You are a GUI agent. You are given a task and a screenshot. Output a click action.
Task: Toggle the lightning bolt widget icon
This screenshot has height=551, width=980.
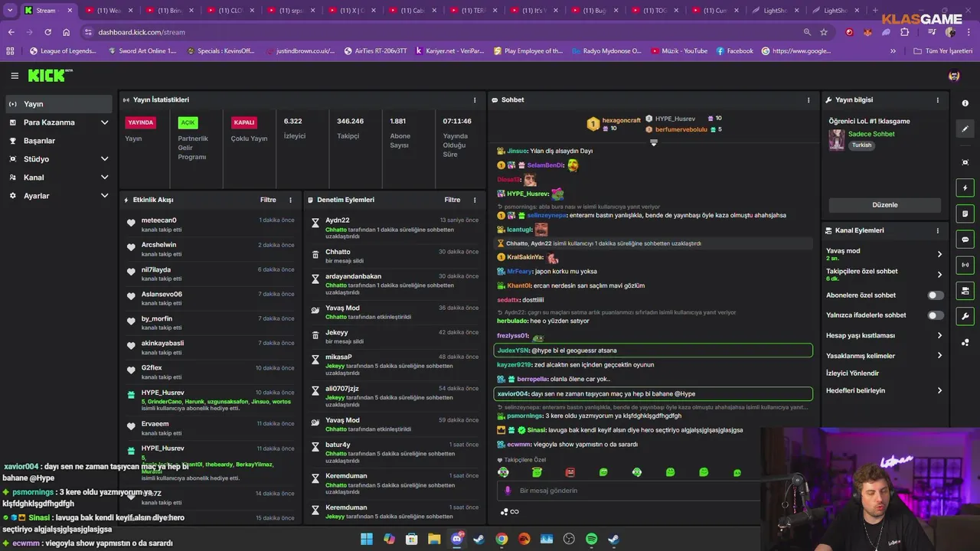coord(965,188)
